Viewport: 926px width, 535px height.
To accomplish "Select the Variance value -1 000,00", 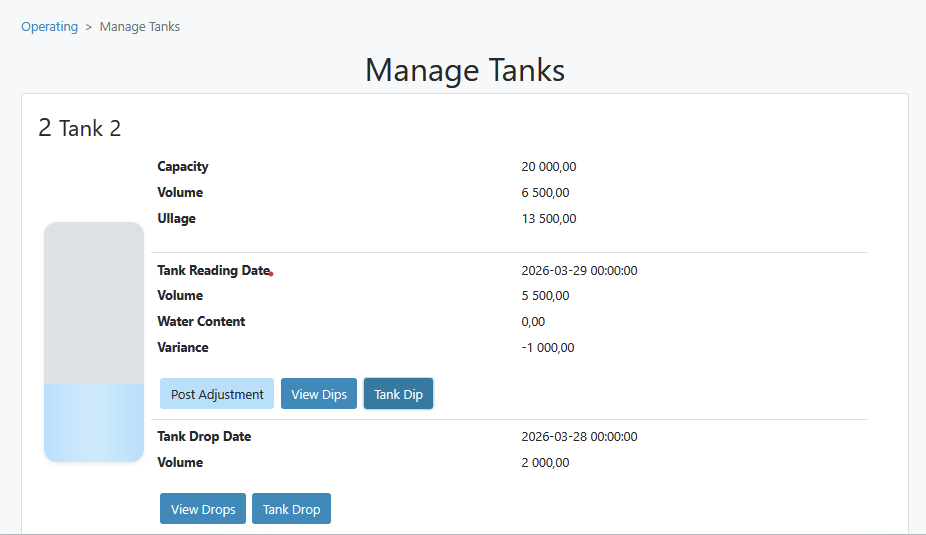I will point(547,348).
